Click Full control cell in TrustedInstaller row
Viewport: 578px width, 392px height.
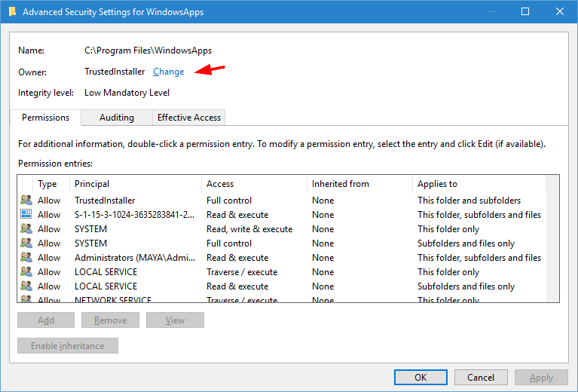click(229, 201)
